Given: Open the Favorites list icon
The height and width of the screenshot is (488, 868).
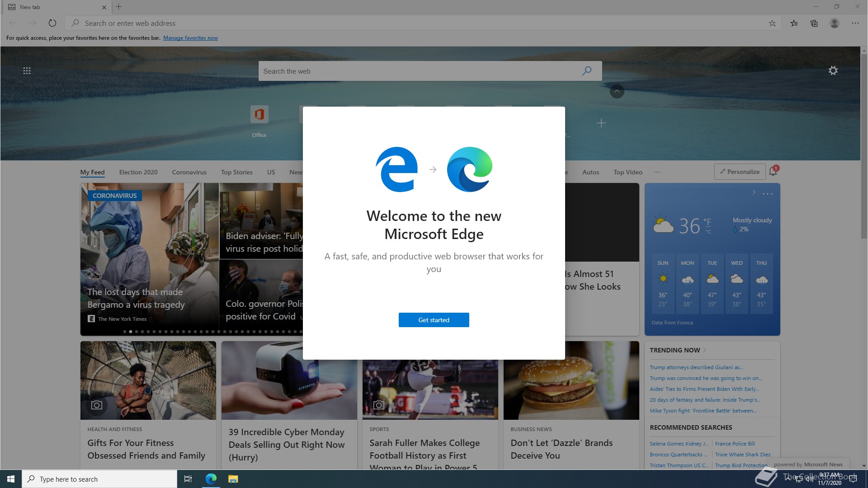Looking at the screenshot, I should pyautogui.click(x=794, y=23).
